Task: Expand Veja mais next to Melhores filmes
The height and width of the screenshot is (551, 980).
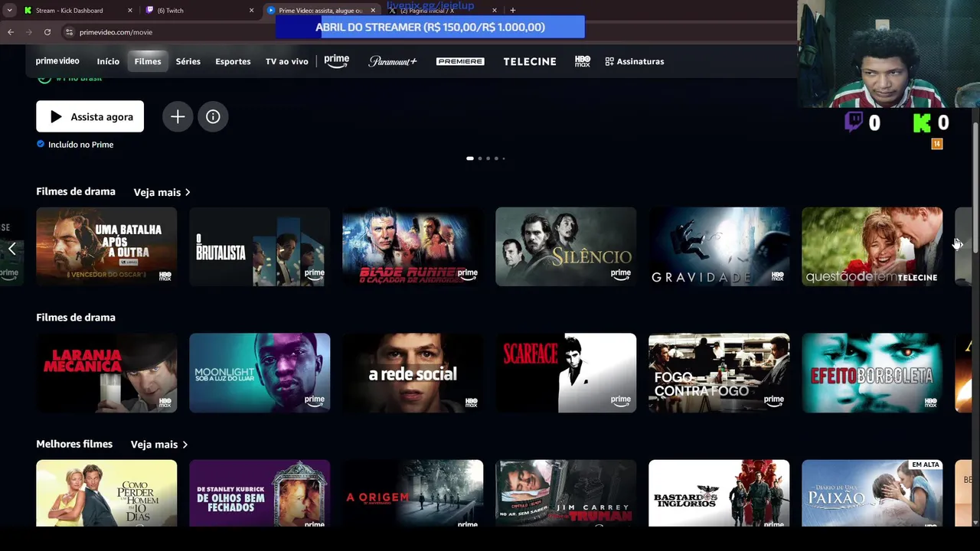Action: point(159,445)
